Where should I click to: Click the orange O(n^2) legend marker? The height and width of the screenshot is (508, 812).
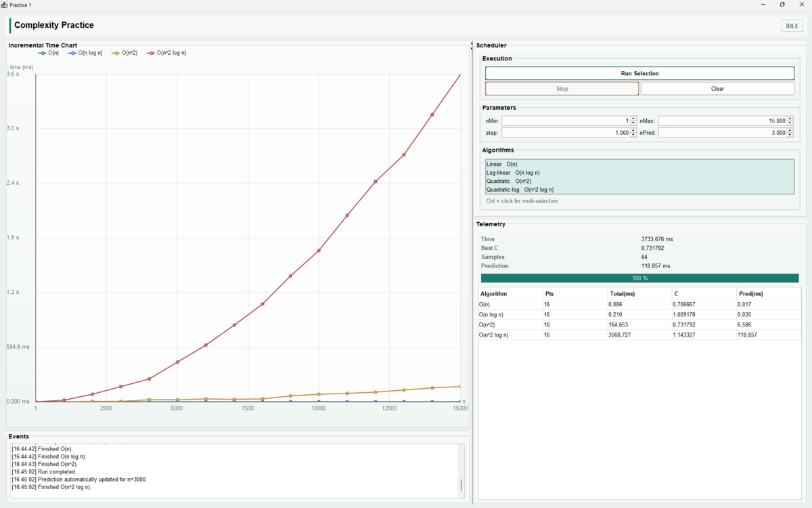click(x=116, y=53)
